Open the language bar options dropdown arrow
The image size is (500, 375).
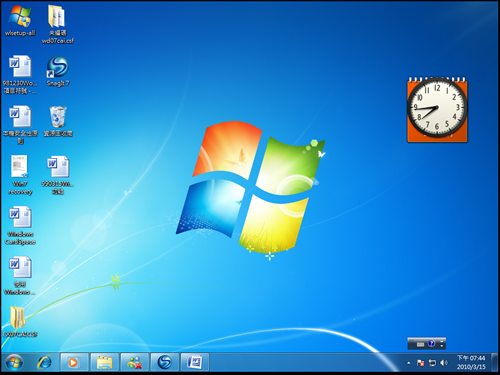(442, 346)
